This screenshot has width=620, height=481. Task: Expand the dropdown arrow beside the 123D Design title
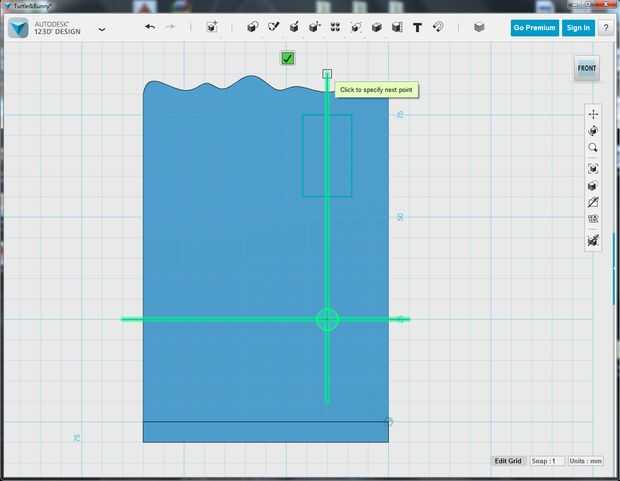(x=102, y=29)
